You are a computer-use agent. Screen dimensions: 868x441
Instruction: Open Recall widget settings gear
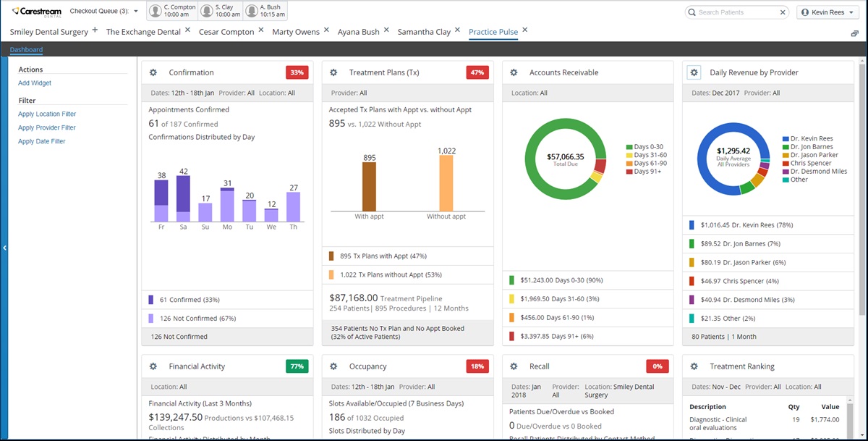point(513,366)
